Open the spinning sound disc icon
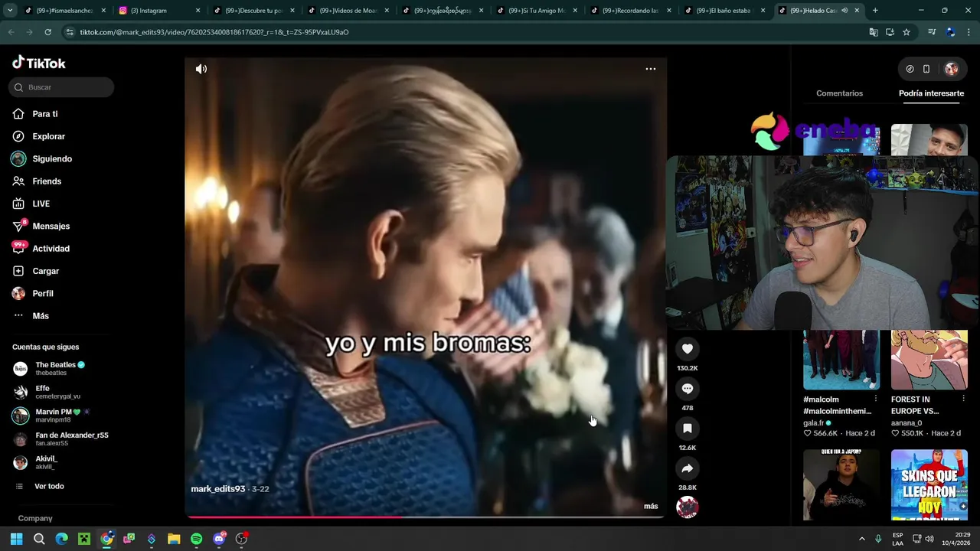 coord(688,507)
